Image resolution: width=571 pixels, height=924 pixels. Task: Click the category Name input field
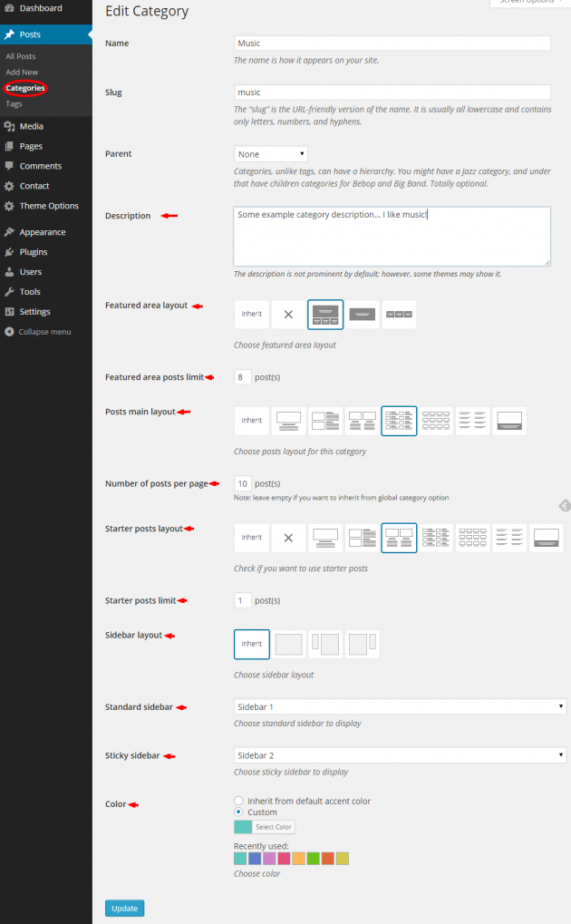pos(392,43)
